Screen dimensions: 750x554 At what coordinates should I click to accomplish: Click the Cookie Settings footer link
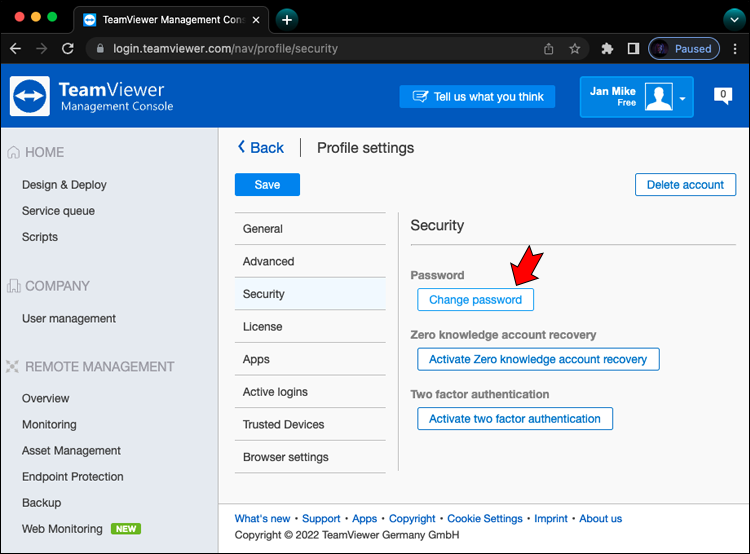click(x=484, y=519)
